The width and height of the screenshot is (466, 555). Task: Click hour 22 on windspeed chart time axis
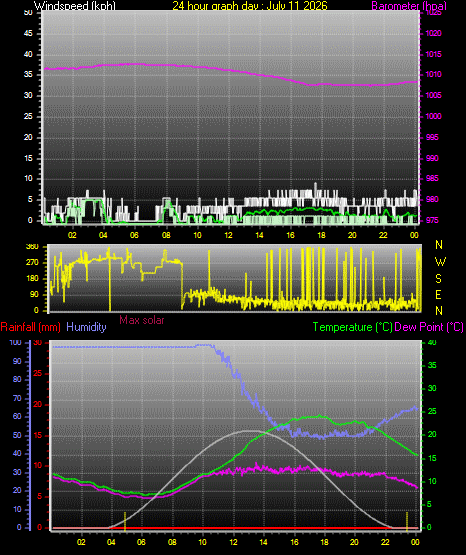point(383,235)
